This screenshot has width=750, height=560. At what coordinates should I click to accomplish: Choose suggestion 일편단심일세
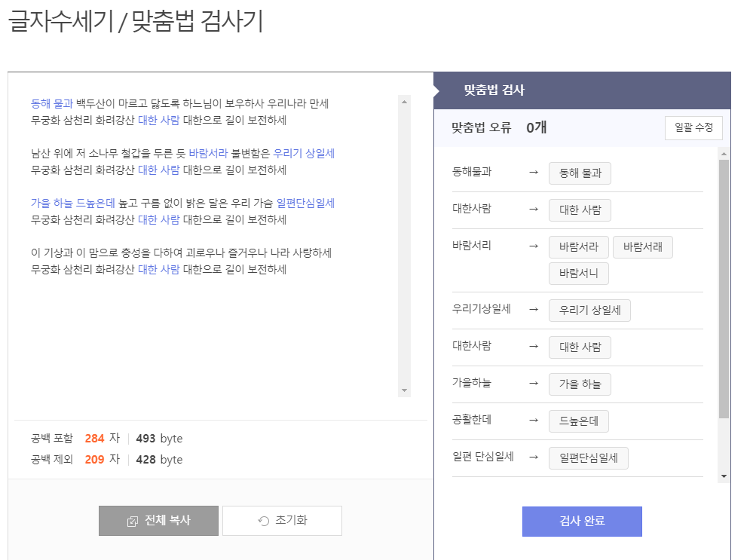click(x=589, y=458)
